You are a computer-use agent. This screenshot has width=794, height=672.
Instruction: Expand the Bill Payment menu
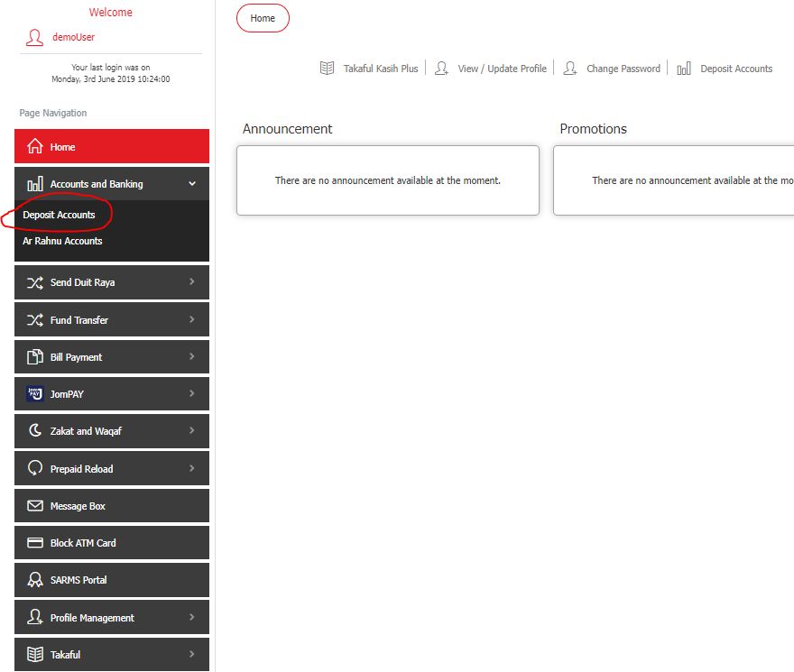point(111,356)
